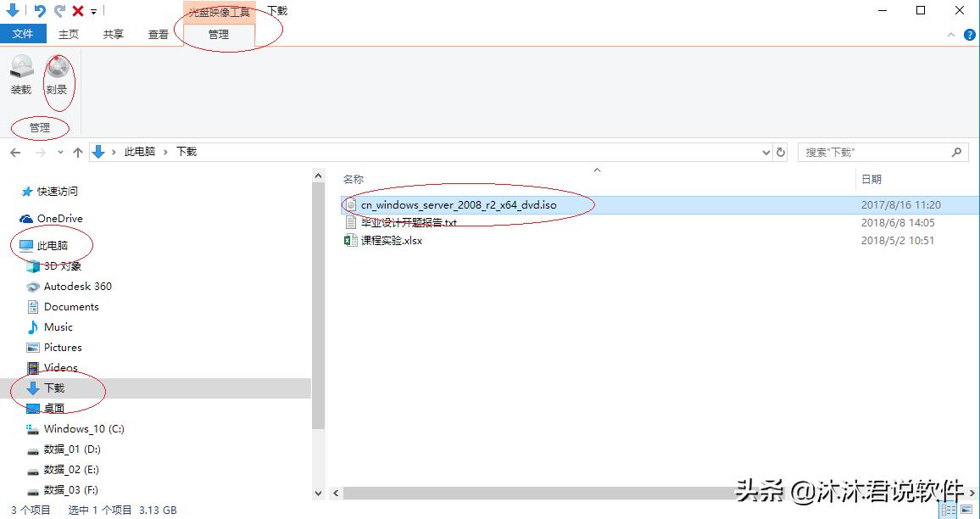Open the address bar history dropdown
Image resolution: width=980 pixels, height=519 pixels.
tap(766, 152)
